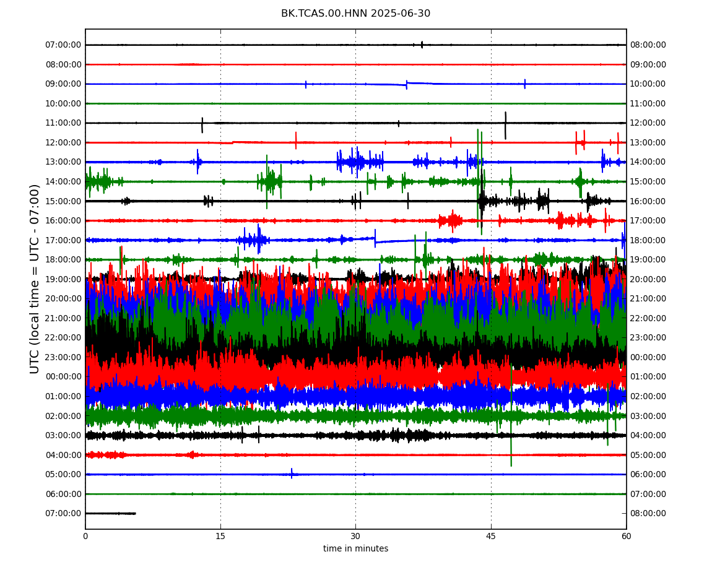Click left-axis start label 17:00:00
The width and height of the screenshot is (712, 588).
point(63,240)
